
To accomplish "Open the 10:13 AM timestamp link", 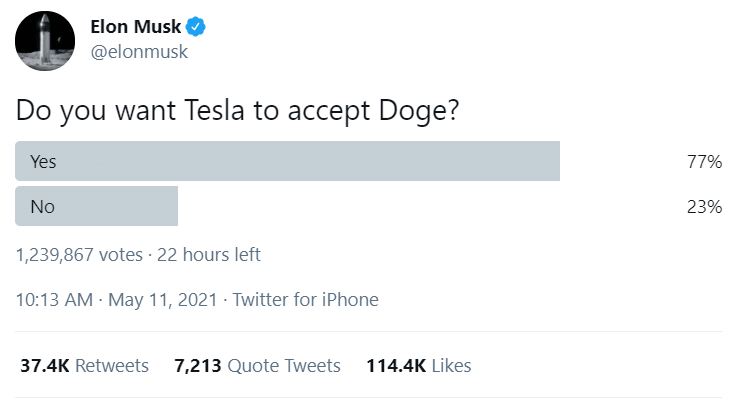I will point(55,300).
